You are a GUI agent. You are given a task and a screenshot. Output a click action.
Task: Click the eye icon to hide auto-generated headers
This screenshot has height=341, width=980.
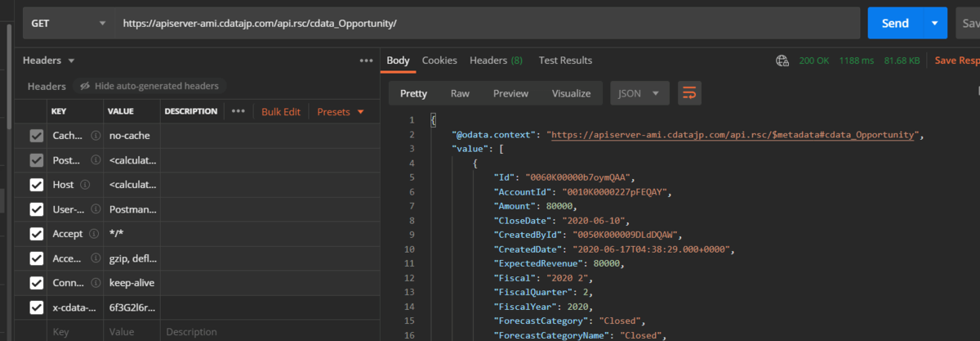click(x=84, y=86)
